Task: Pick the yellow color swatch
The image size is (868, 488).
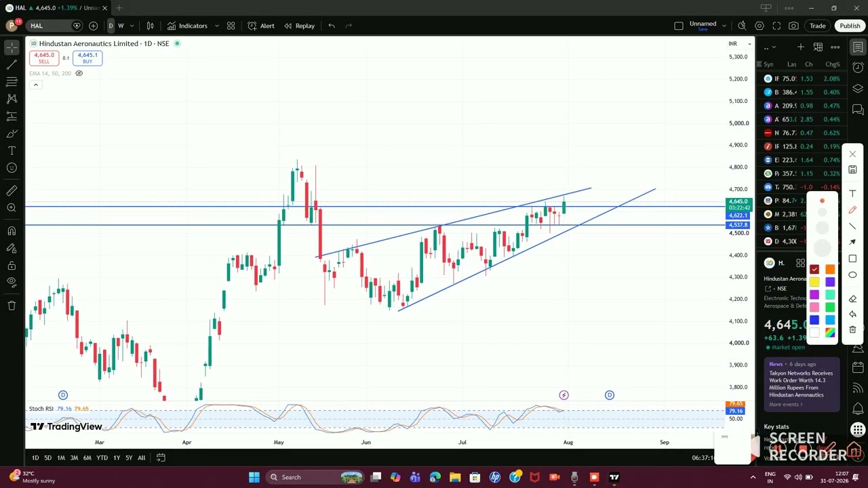Action: click(814, 282)
